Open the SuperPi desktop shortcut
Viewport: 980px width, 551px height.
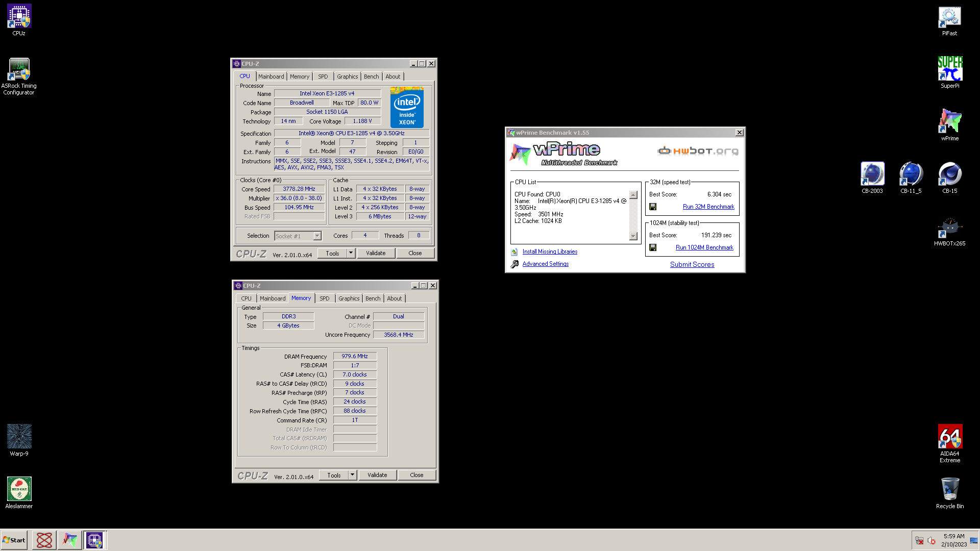point(949,72)
